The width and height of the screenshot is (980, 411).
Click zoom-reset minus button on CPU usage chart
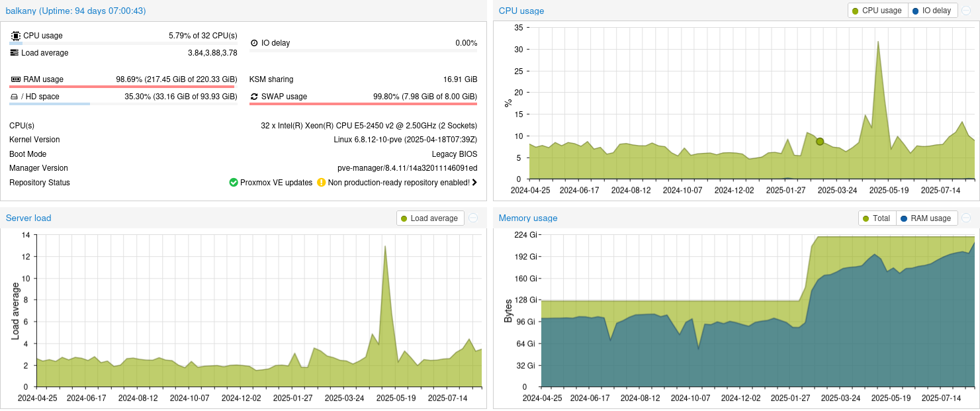point(967,11)
